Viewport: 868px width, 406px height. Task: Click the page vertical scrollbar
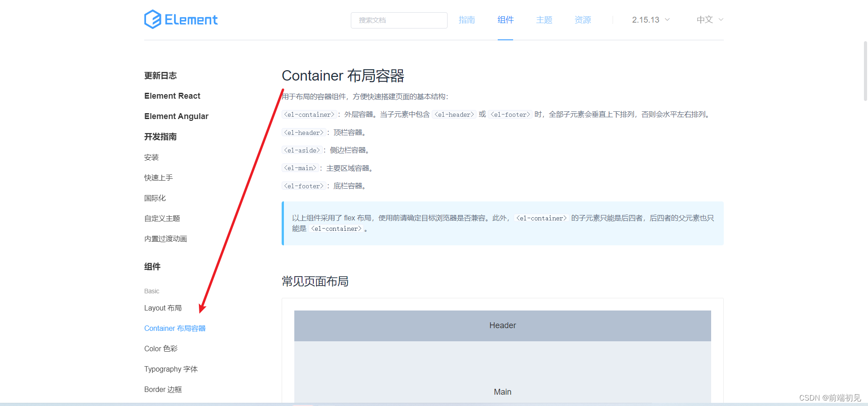(865, 71)
